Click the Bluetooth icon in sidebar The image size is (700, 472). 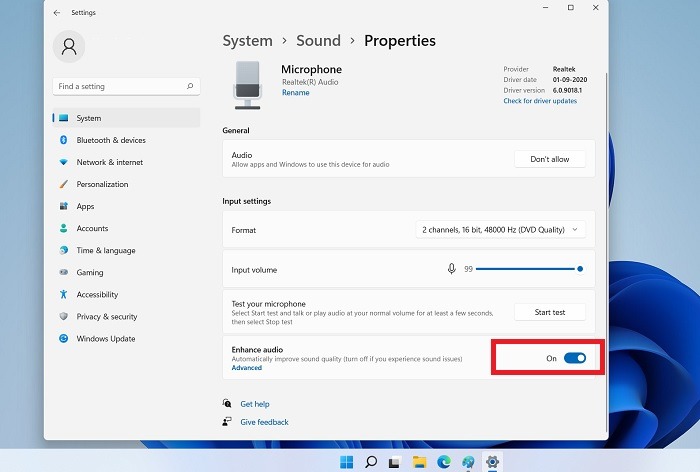coord(63,140)
